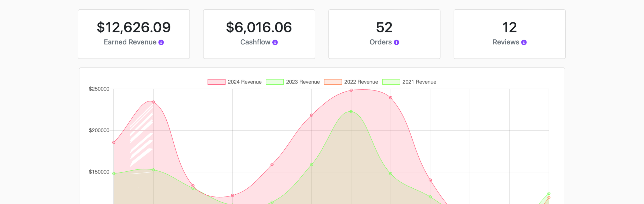Click the info icon beside Earned Revenue
The width and height of the screenshot is (644, 204).
[x=161, y=42]
